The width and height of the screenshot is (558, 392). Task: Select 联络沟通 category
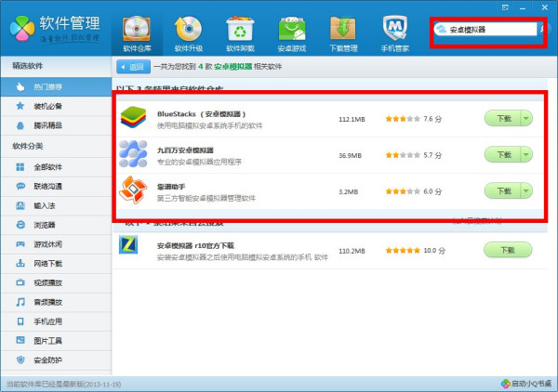[56, 186]
